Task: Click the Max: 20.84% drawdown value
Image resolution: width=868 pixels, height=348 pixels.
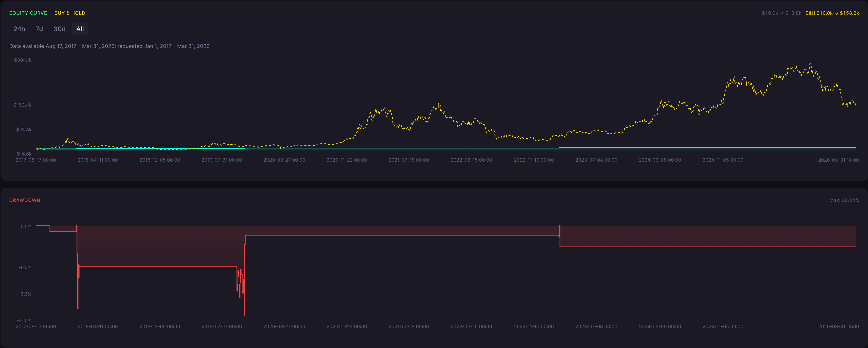Action: tap(844, 200)
